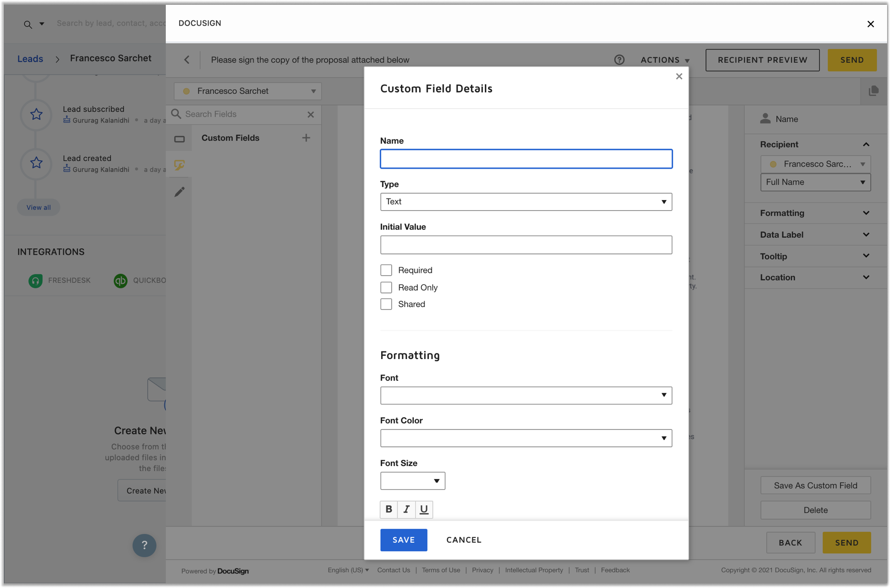Viewport: 890px width, 588px height.
Task: Open the Trust footer link
Action: pyautogui.click(x=582, y=570)
